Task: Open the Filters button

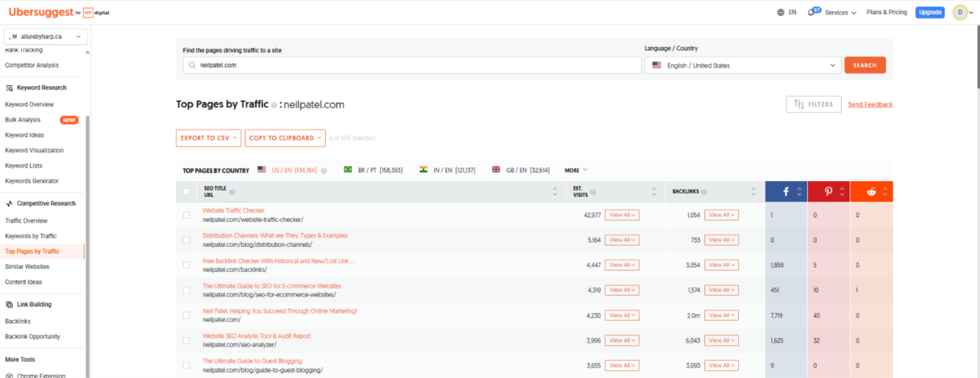Action: point(814,104)
